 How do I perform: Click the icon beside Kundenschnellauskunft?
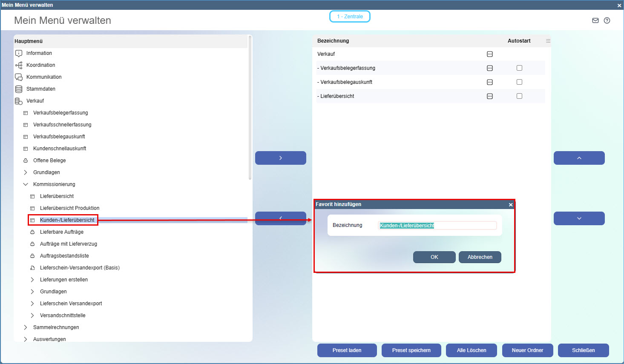26,149
